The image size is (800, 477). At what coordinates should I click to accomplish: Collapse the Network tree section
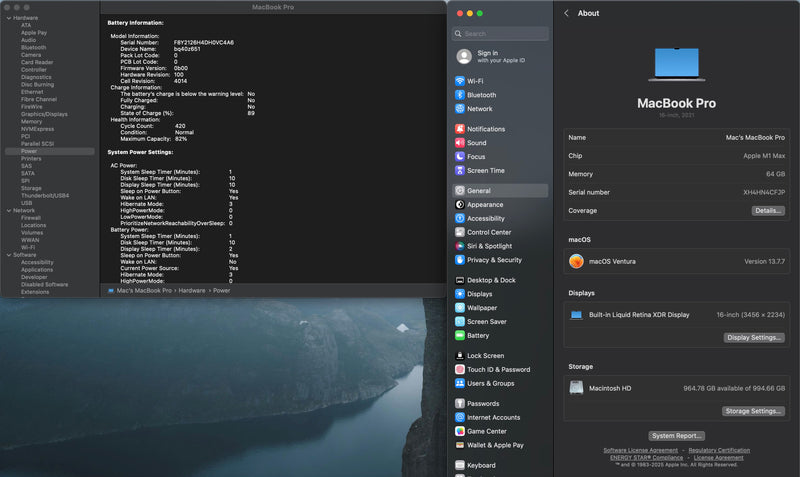tap(8, 211)
